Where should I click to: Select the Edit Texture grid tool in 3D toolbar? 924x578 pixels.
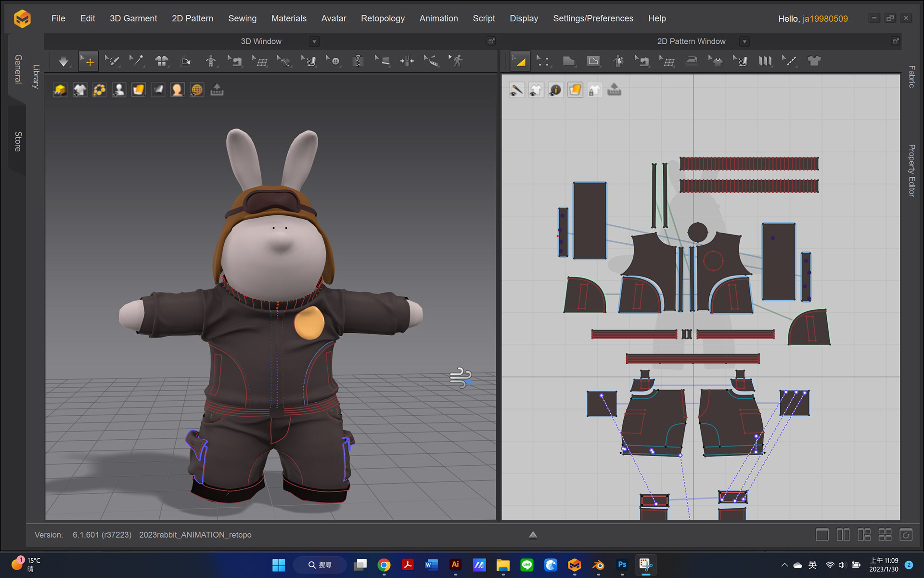click(x=260, y=61)
